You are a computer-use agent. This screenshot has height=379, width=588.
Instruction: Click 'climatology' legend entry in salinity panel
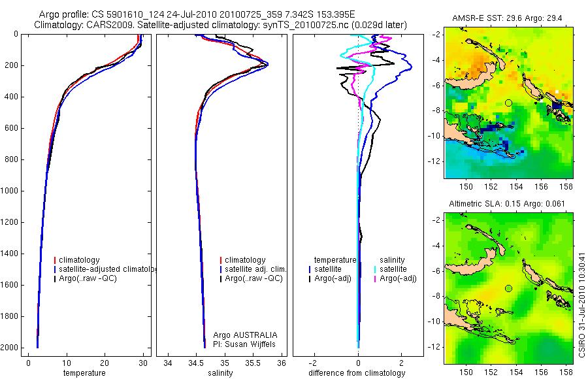point(245,260)
